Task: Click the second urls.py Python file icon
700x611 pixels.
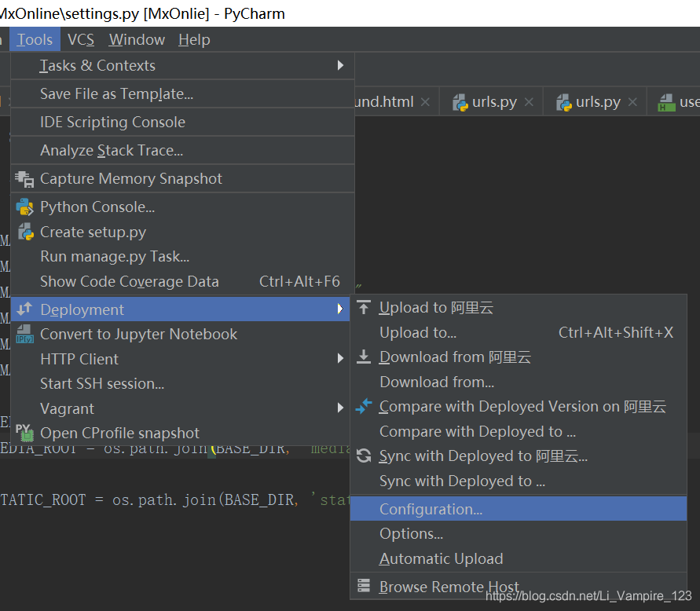Action: coord(564,103)
